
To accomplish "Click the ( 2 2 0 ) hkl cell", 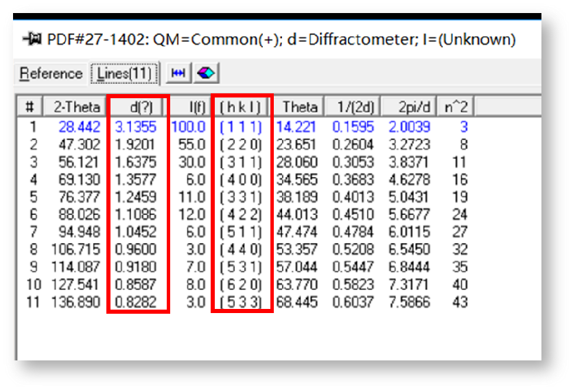I will [241, 144].
